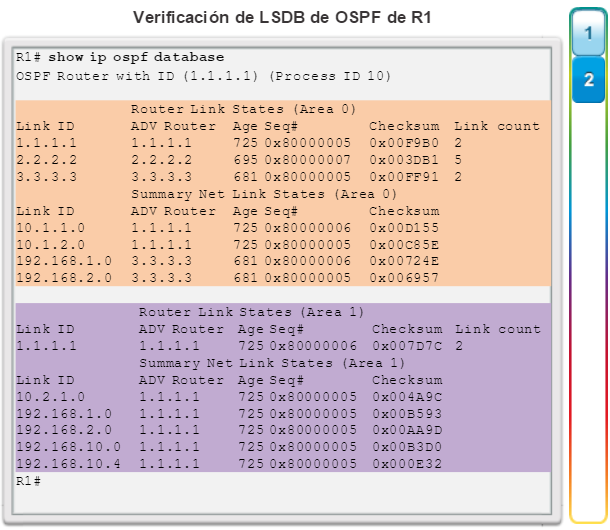Select checksum 0x00B3D0
The width and height of the screenshot is (610, 530).
[x=407, y=447]
